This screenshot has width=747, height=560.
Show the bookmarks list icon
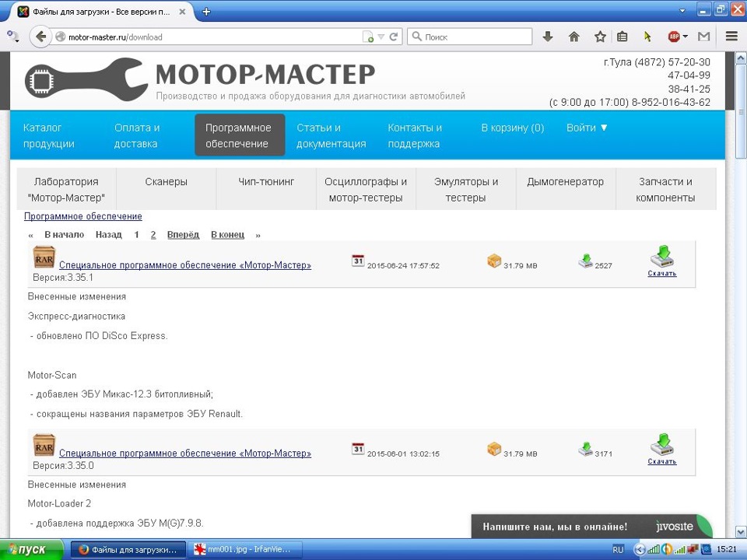point(622,37)
